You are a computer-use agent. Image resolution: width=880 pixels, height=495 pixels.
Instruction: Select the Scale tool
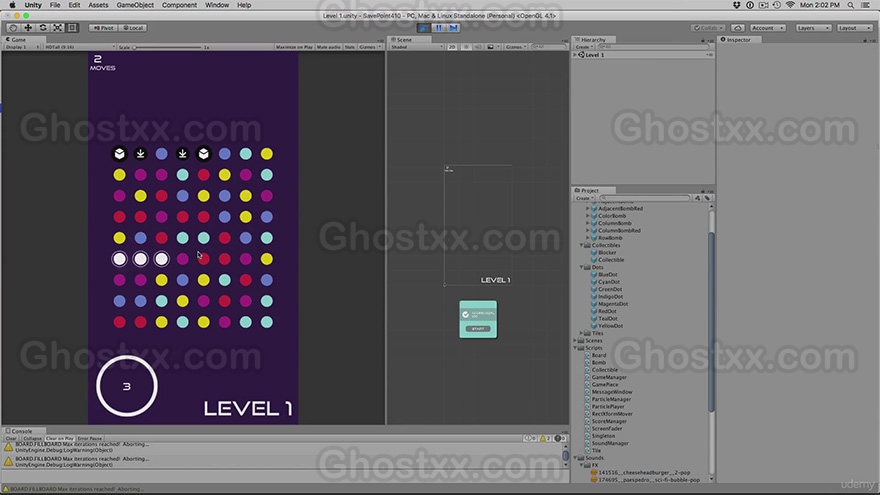pos(57,28)
